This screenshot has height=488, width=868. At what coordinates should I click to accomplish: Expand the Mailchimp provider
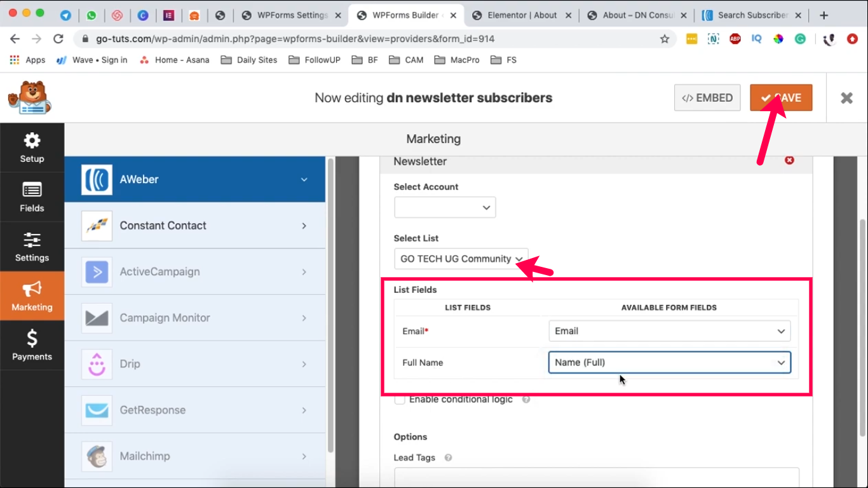click(x=195, y=456)
